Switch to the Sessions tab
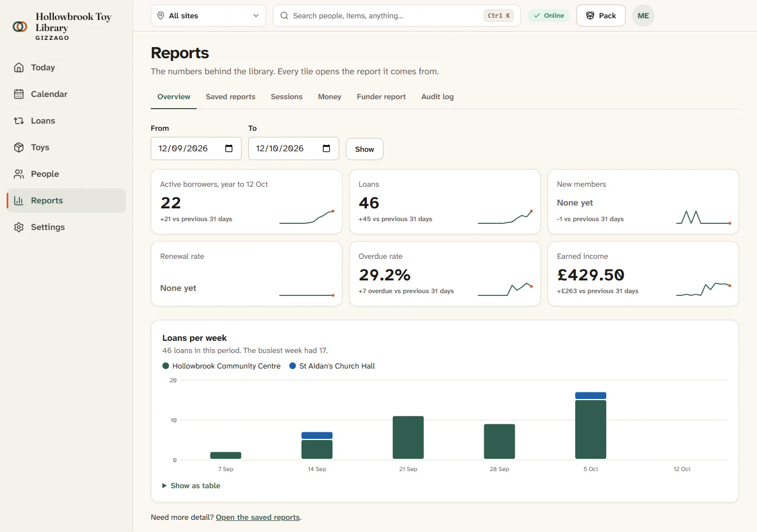This screenshot has width=757, height=532. click(x=287, y=96)
